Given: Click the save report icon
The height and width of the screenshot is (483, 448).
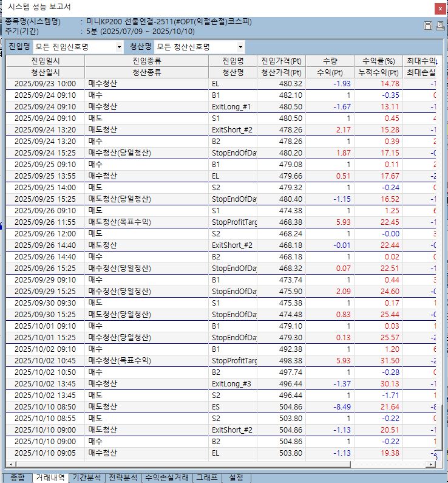Looking at the screenshot, I should [427, 26].
